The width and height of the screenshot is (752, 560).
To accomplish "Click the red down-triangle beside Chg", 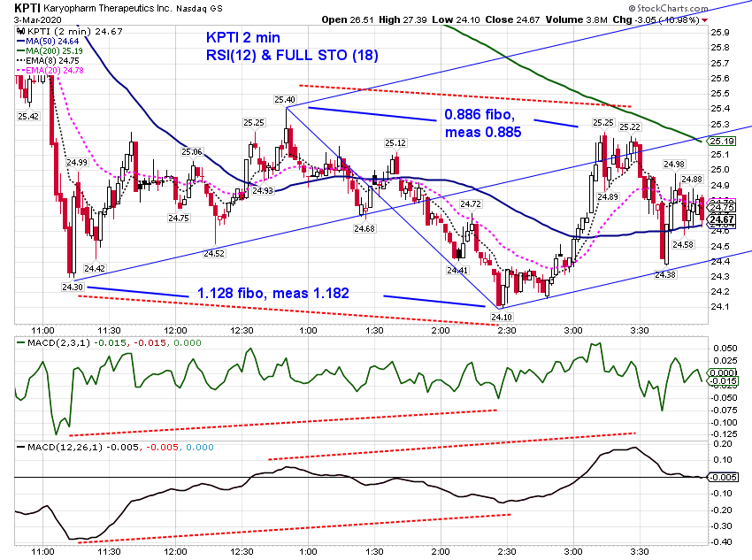I will coord(704,20).
